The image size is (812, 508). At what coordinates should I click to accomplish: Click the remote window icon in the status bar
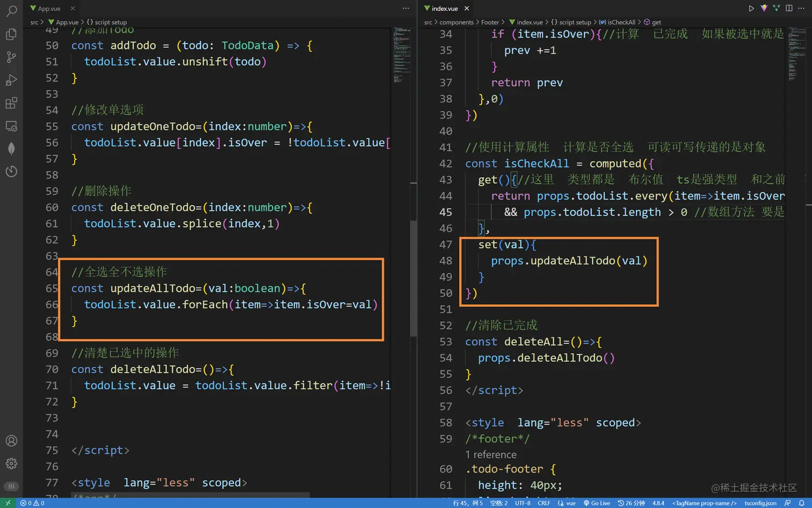(8, 503)
